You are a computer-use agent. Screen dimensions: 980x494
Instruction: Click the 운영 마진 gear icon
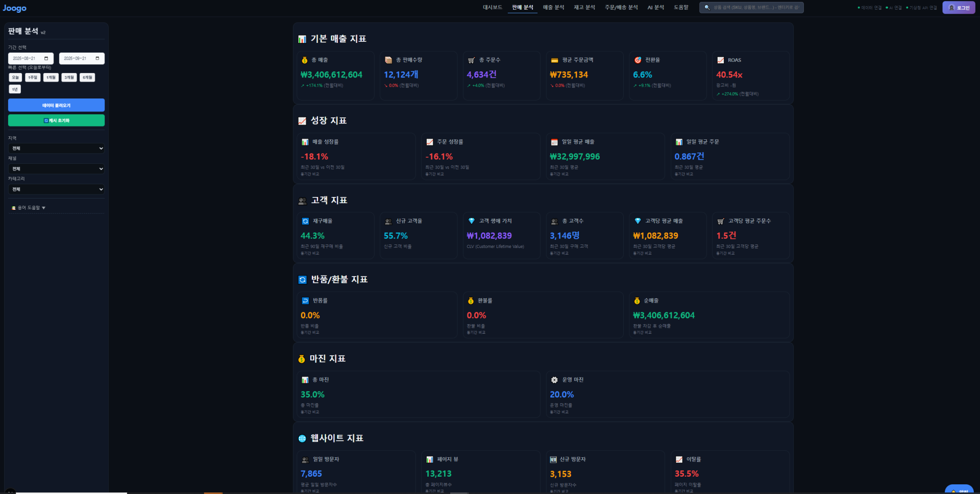pos(554,380)
